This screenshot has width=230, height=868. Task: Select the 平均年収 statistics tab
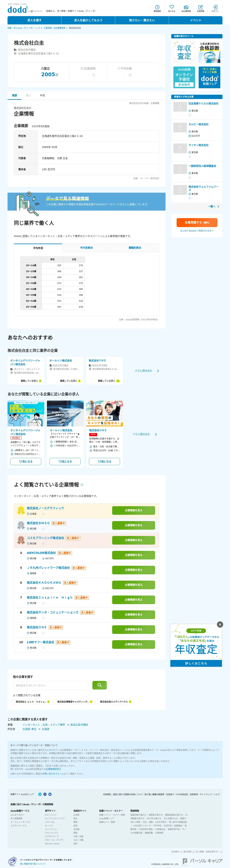click(x=38, y=248)
